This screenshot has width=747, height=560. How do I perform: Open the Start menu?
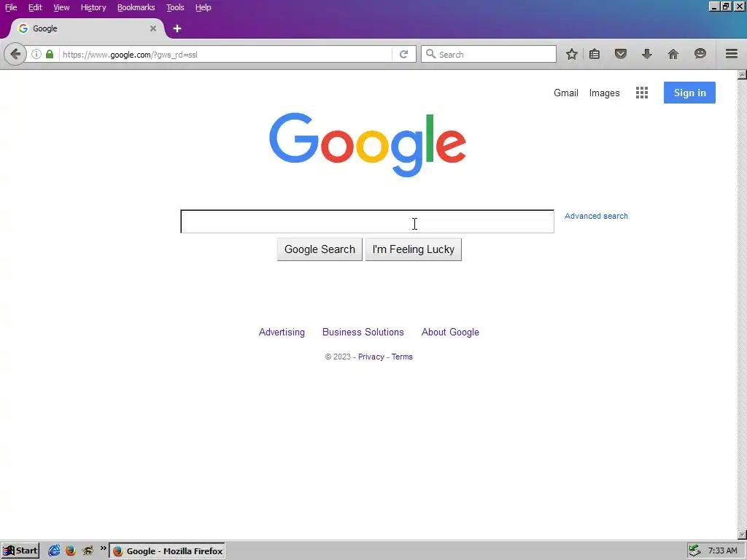(x=20, y=551)
